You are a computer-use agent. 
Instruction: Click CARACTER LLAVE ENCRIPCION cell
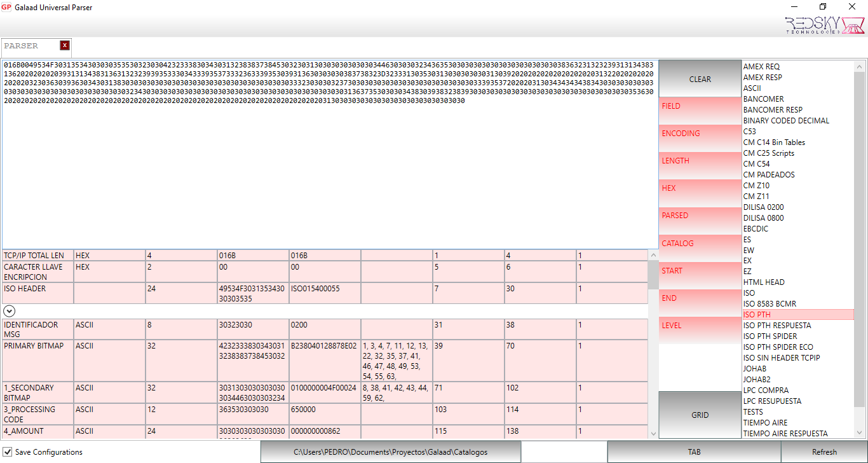[38, 272]
